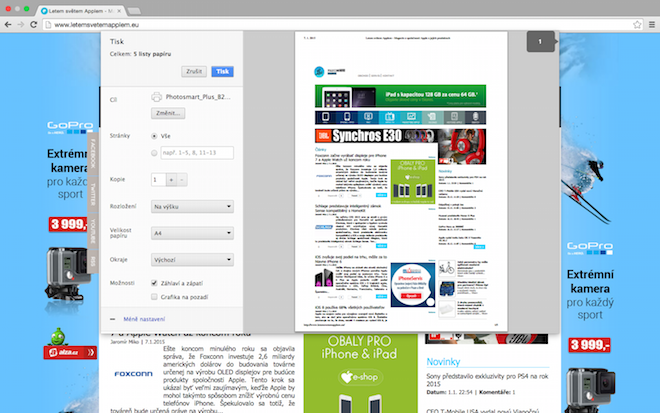Click the URL address bar
The image size is (660, 413).
click(337, 25)
